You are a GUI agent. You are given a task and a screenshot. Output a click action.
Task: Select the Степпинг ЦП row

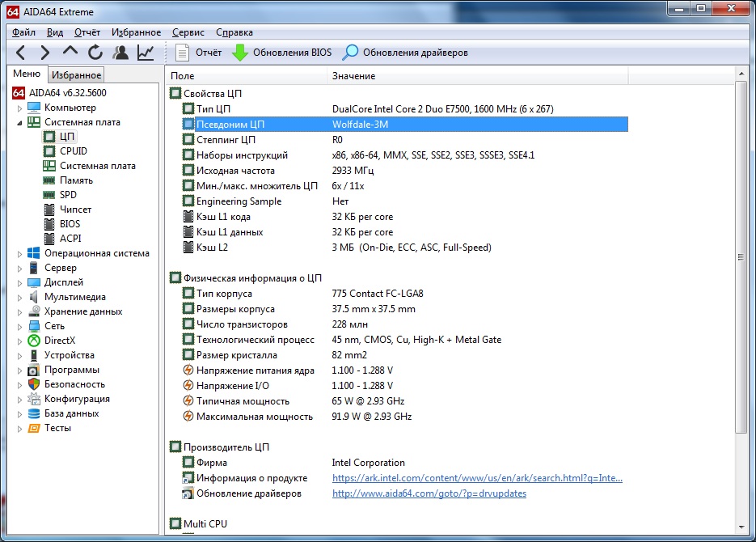click(x=404, y=140)
